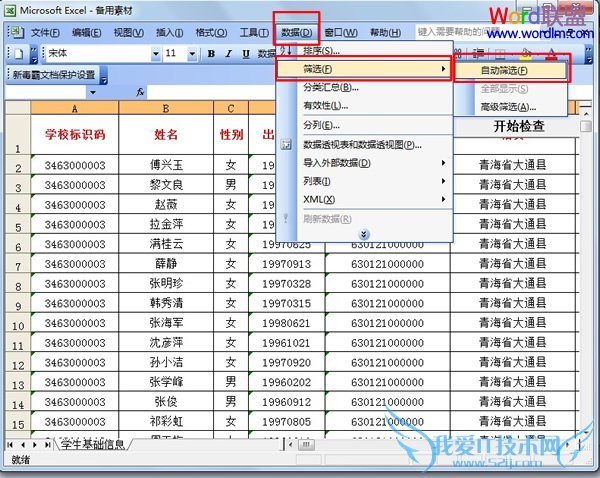Open 新毒霸文档保护设置 toolbar options arrow
Image resolution: width=600 pixels, height=478 pixels.
point(104,75)
